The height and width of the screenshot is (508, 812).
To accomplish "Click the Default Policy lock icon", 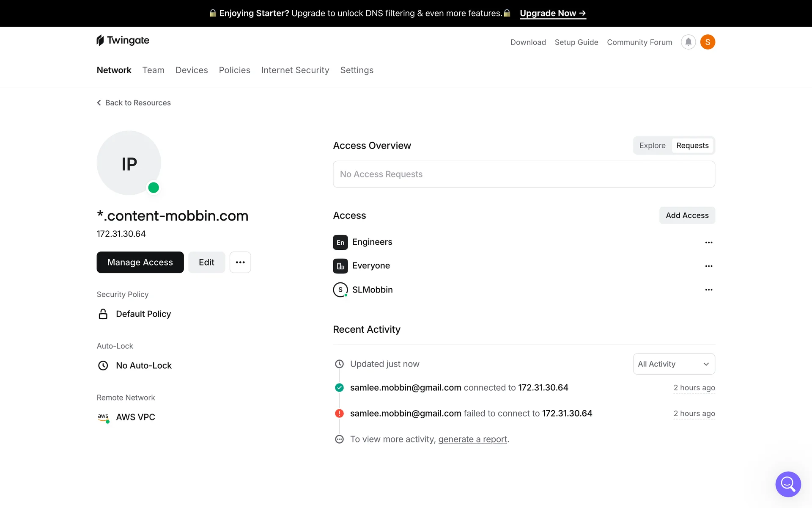I will (103, 314).
